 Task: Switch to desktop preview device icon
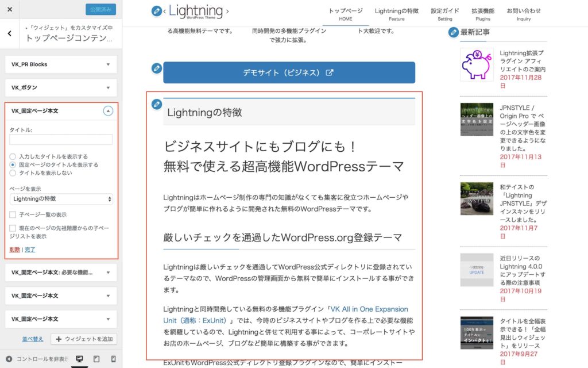(x=79, y=359)
